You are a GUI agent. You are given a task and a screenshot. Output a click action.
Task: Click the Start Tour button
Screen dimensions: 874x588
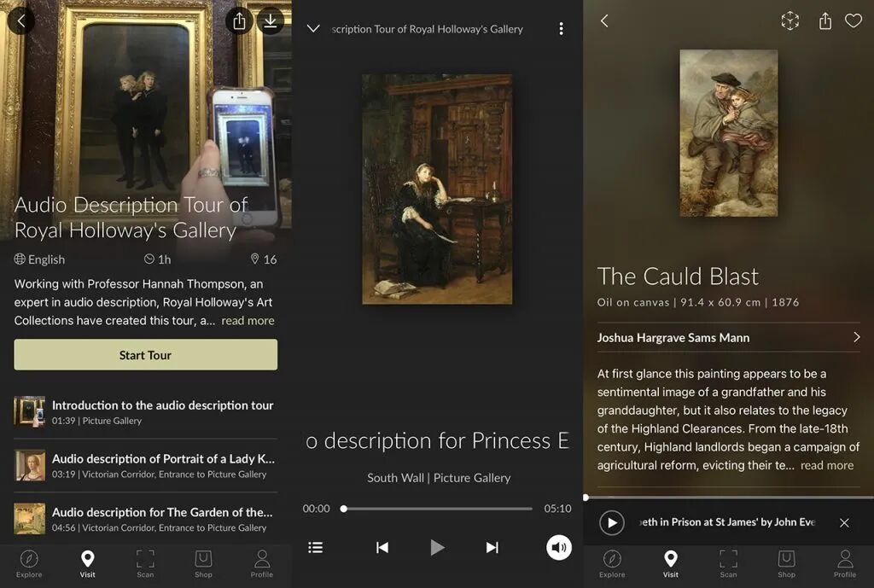pyautogui.click(x=145, y=355)
